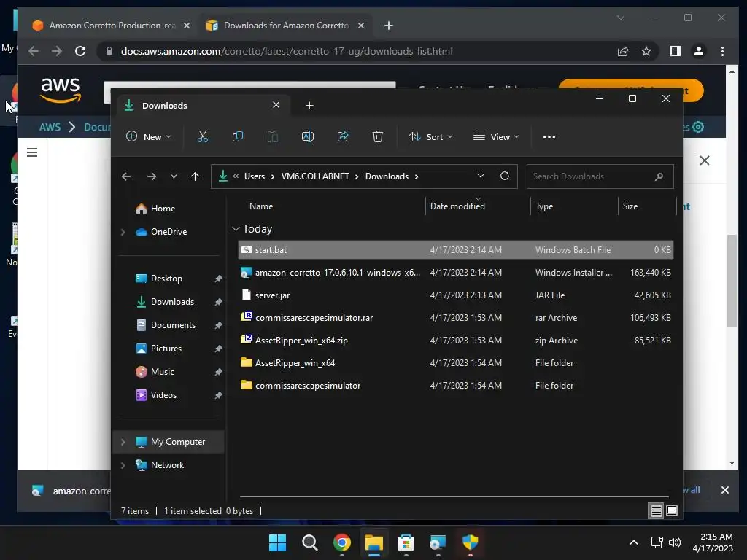The width and height of the screenshot is (747, 560).
Task: Click Users in the breadcrumb path
Action: click(255, 176)
